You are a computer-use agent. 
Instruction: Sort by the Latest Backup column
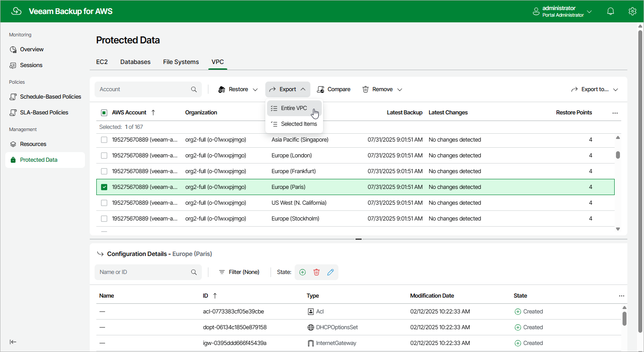pyautogui.click(x=405, y=113)
